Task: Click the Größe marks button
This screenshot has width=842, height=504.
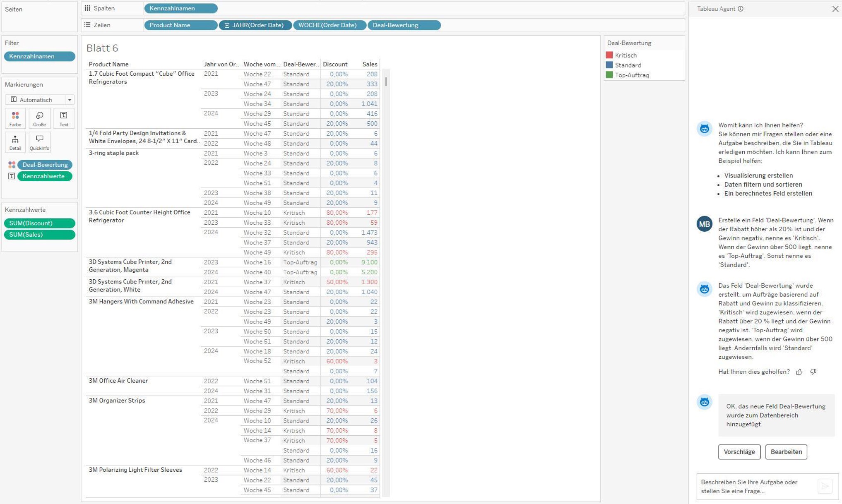Action: pos(39,118)
